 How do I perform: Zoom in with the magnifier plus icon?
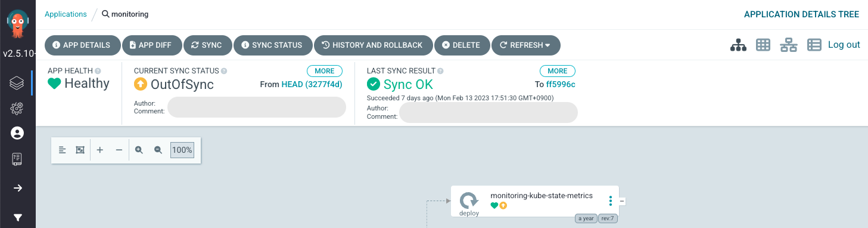(139, 150)
